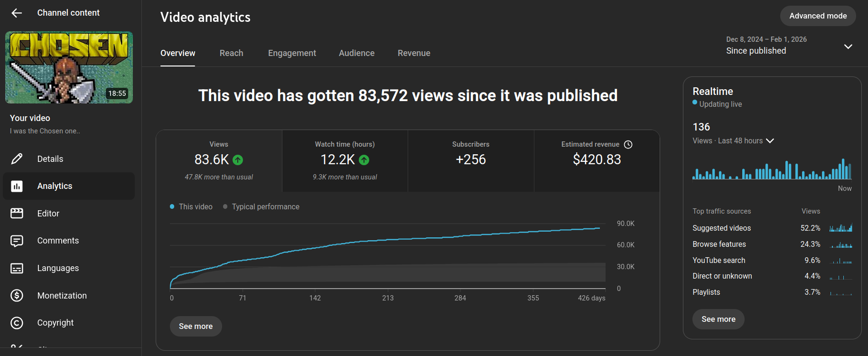Screen dimensions: 868x356
Task: Click the Copyright circle-C icon
Action: [x=17, y=323]
